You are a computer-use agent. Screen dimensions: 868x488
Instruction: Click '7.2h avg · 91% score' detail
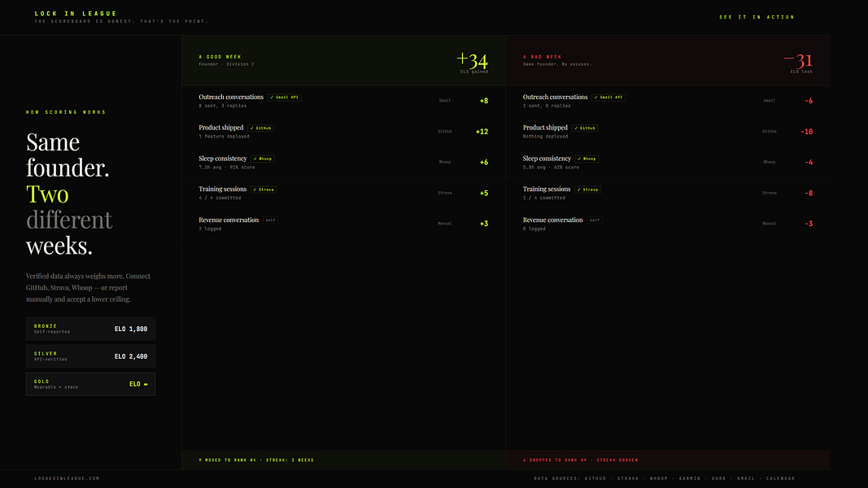[x=227, y=167]
